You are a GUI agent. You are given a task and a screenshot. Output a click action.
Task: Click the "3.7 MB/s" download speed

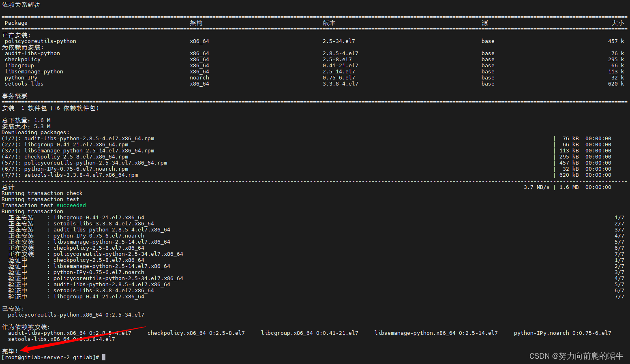click(537, 187)
